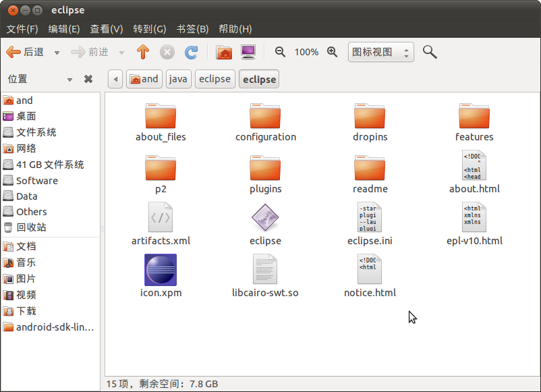Screen dimensions: 541x392
Task: Select 文件系统 in the sidebar
Action: point(51,132)
